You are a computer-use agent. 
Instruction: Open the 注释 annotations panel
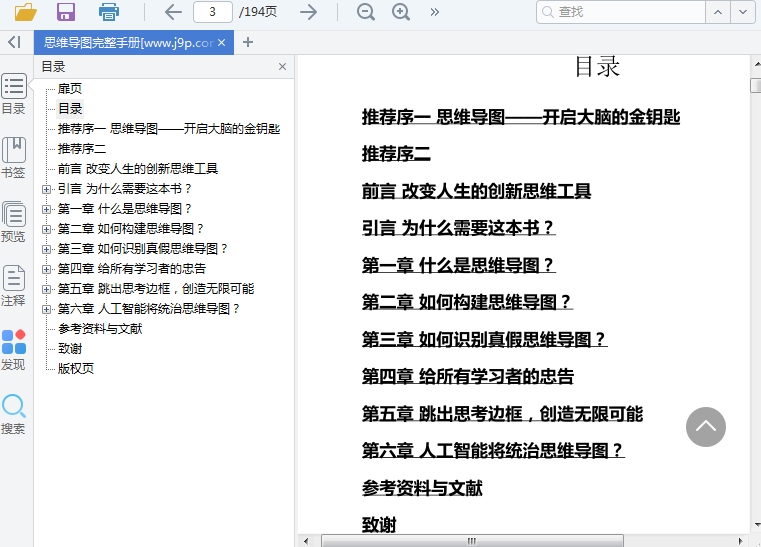(x=14, y=286)
